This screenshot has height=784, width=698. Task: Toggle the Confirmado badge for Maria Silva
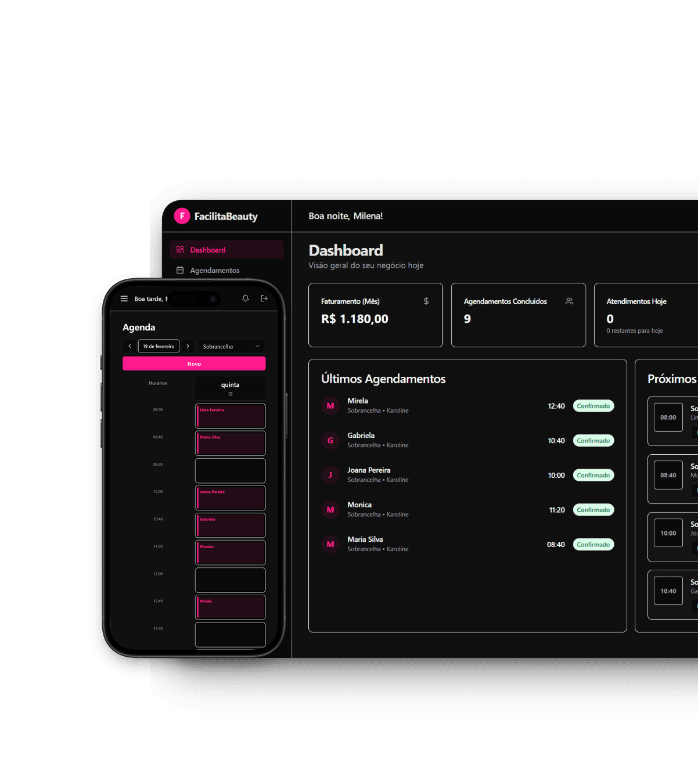coord(593,544)
